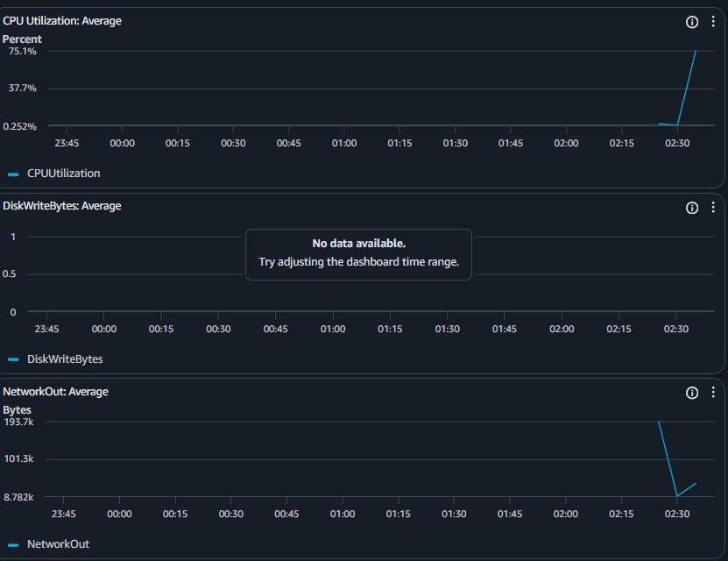Toggle visibility of the DiskWriteBytes metric
The height and width of the screenshot is (561, 728).
coord(66,359)
